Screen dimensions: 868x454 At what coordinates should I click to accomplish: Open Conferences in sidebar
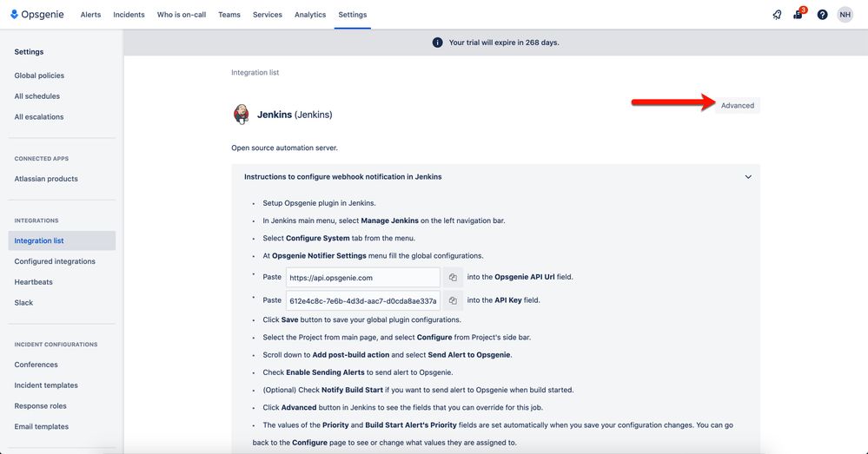click(x=36, y=365)
